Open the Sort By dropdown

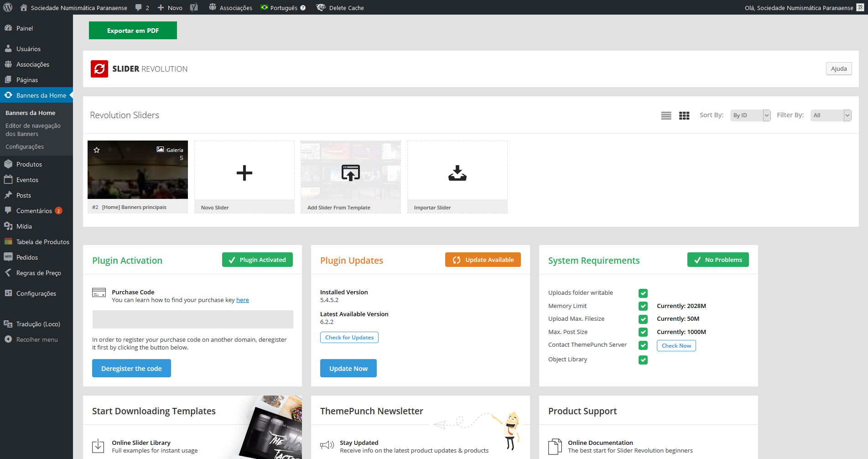click(750, 115)
